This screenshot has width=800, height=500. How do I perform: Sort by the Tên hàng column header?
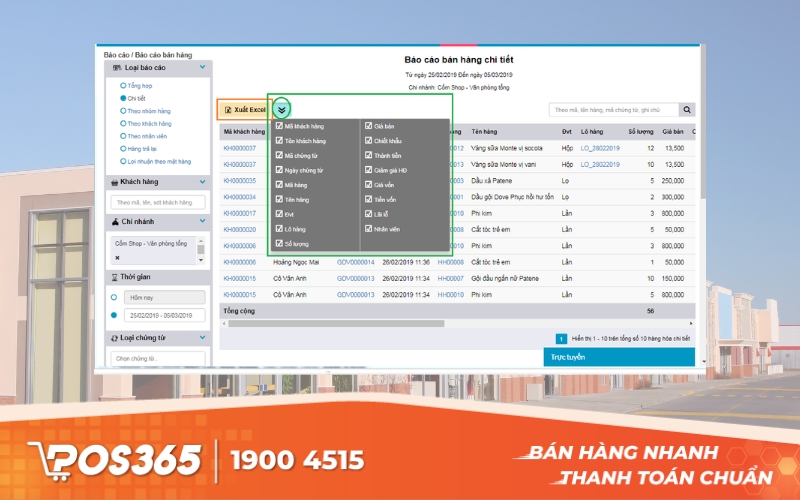(484, 132)
